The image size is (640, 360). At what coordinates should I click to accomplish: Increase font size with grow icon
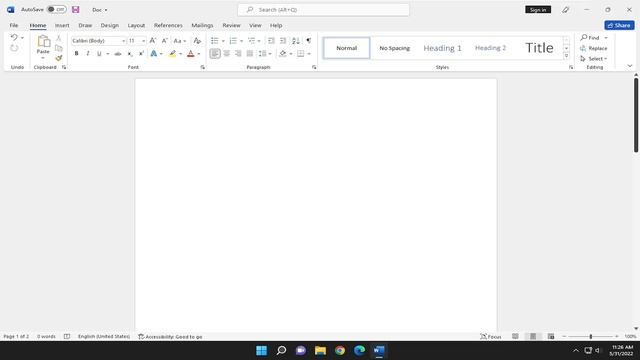(x=153, y=40)
